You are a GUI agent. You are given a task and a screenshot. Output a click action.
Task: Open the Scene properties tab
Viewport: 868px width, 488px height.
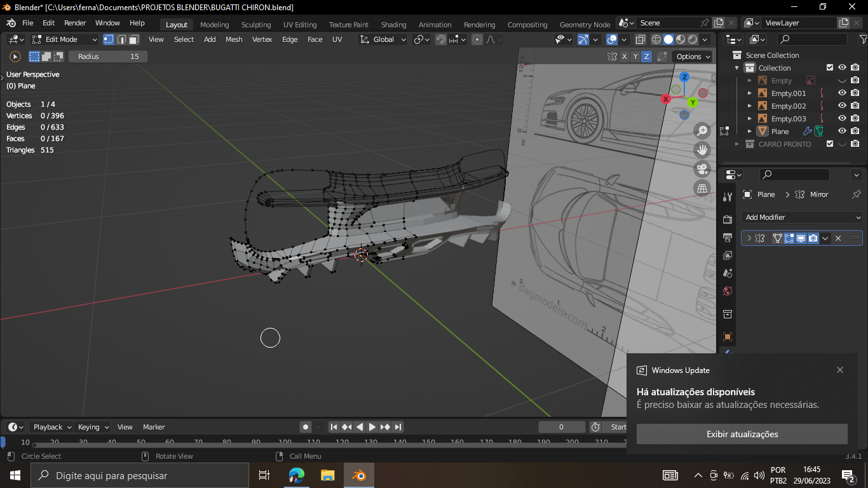[728, 273]
